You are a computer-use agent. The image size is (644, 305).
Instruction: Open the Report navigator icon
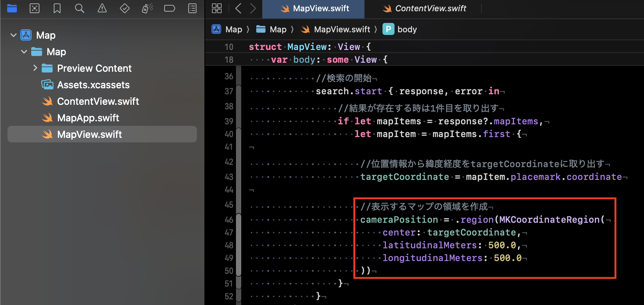coord(192,8)
